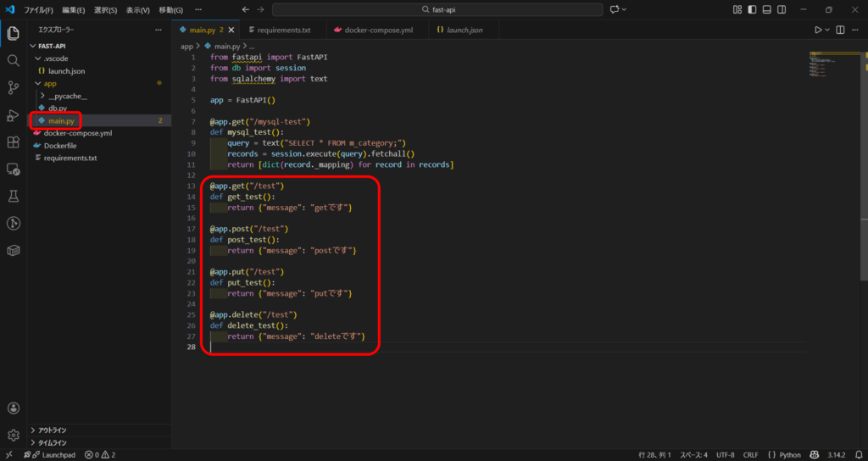Expand the アウトライン section

coord(53,430)
